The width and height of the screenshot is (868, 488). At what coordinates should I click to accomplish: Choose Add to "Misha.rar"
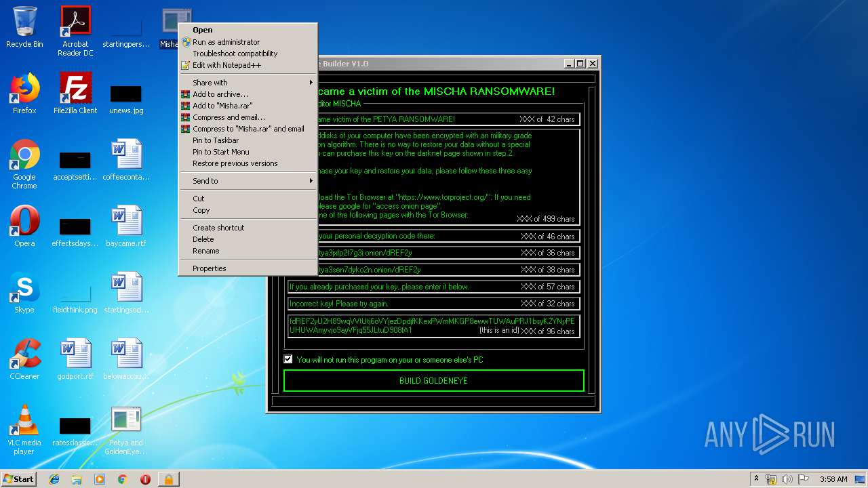248,106
